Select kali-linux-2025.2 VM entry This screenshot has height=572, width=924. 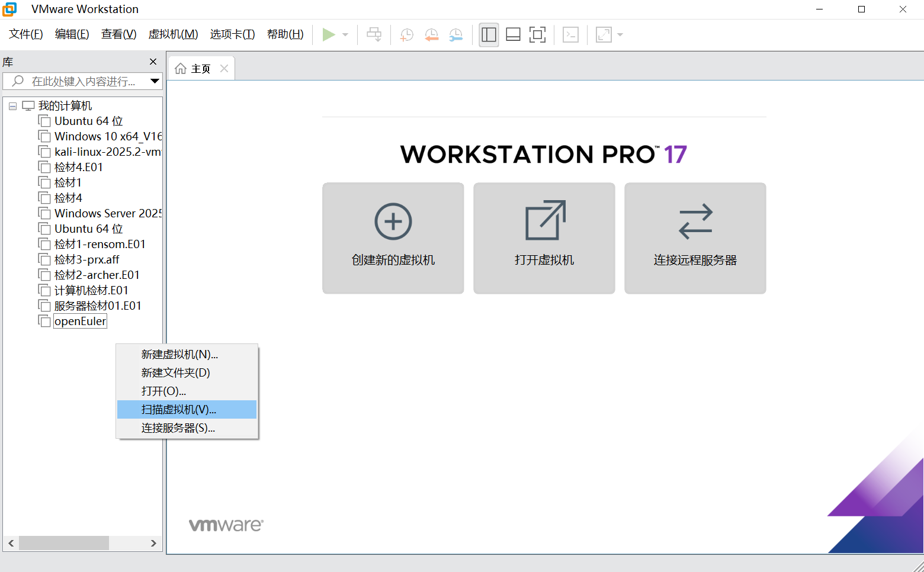(108, 152)
